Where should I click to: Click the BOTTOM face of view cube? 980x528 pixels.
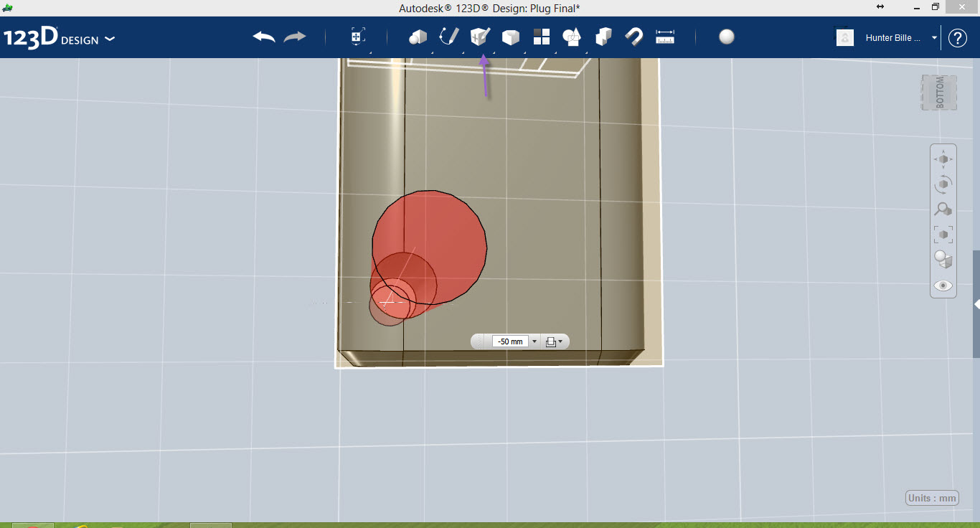(x=939, y=93)
